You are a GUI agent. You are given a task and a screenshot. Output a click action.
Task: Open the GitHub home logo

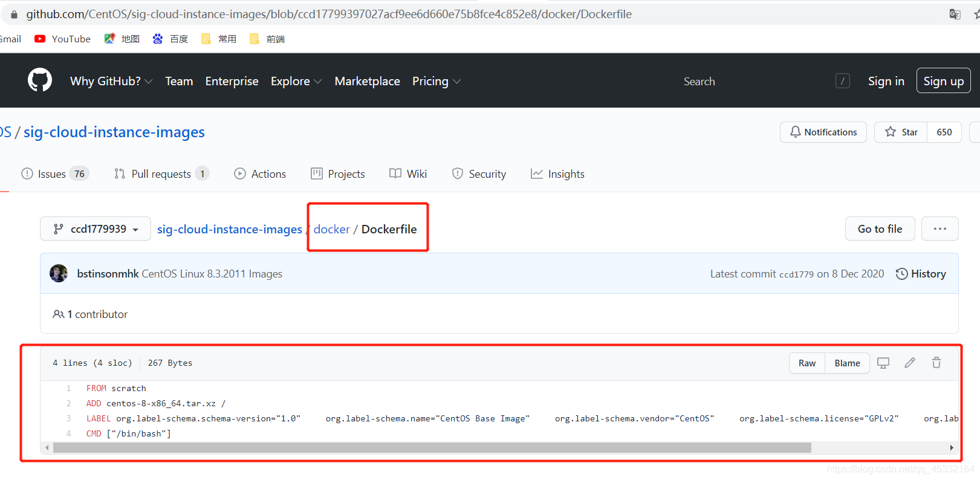point(40,80)
